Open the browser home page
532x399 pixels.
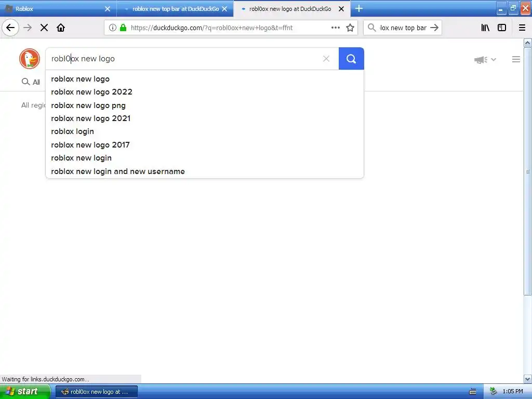tap(61, 28)
